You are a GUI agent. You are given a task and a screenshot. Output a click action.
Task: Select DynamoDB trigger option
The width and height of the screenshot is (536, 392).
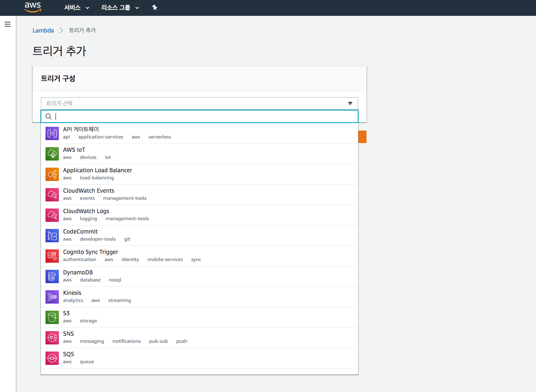pos(200,276)
